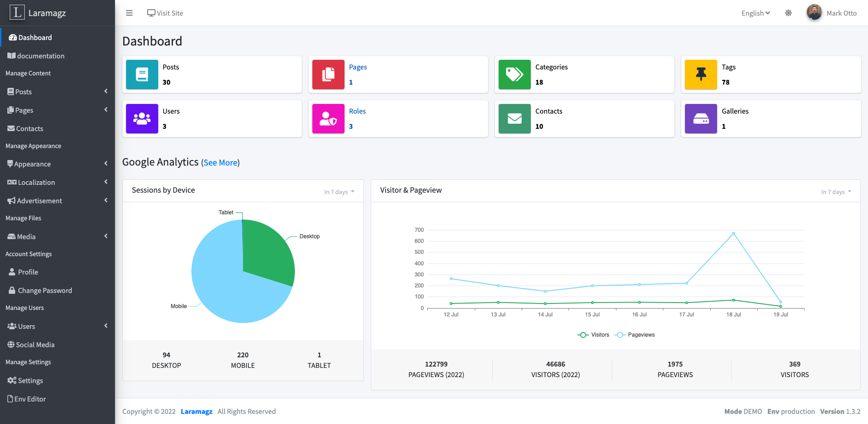The image size is (868, 424).
Task: Toggle Pageviews series in chart legend
Action: coord(635,335)
